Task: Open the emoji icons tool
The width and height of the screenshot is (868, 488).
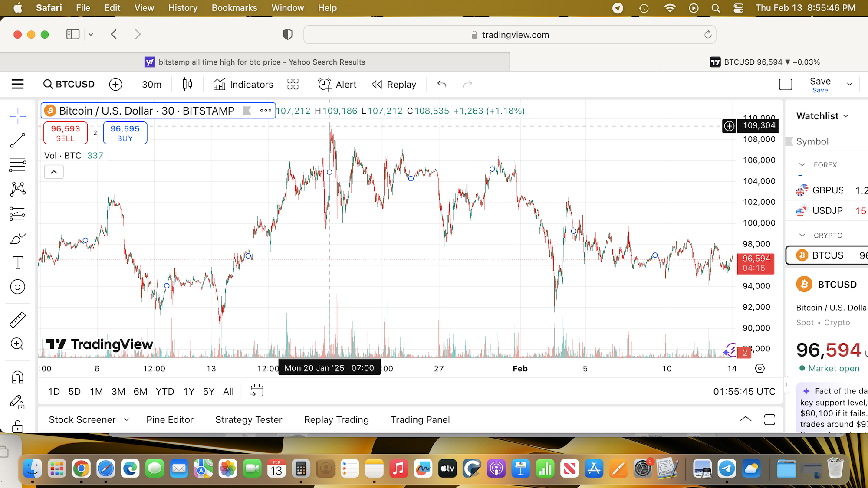Action: coord(18,287)
